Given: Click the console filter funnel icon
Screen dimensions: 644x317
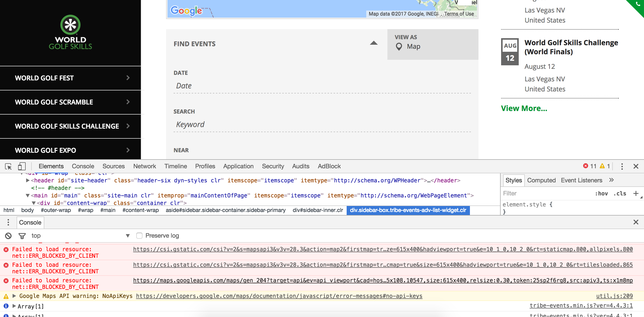Looking at the screenshot, I should (22, 236).
